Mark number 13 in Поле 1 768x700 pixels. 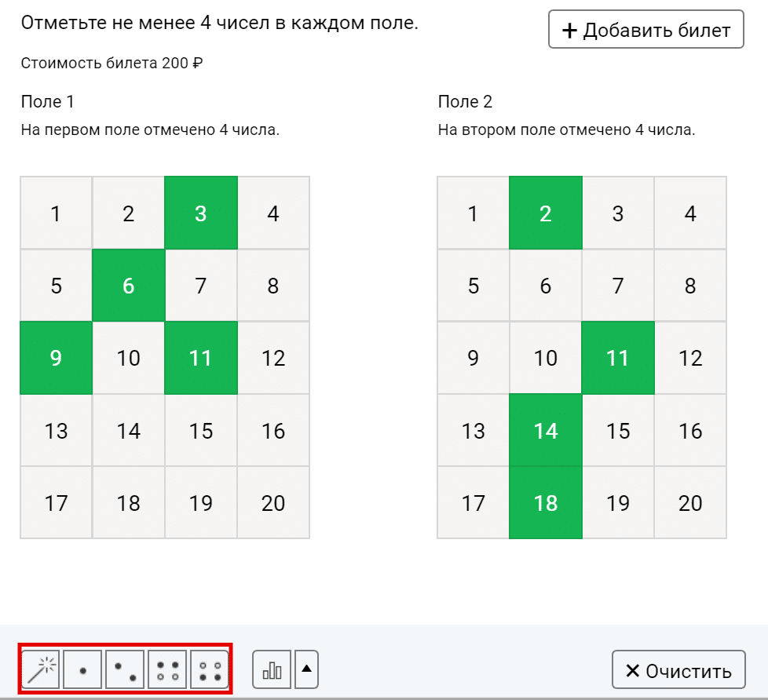pos(56,430)
